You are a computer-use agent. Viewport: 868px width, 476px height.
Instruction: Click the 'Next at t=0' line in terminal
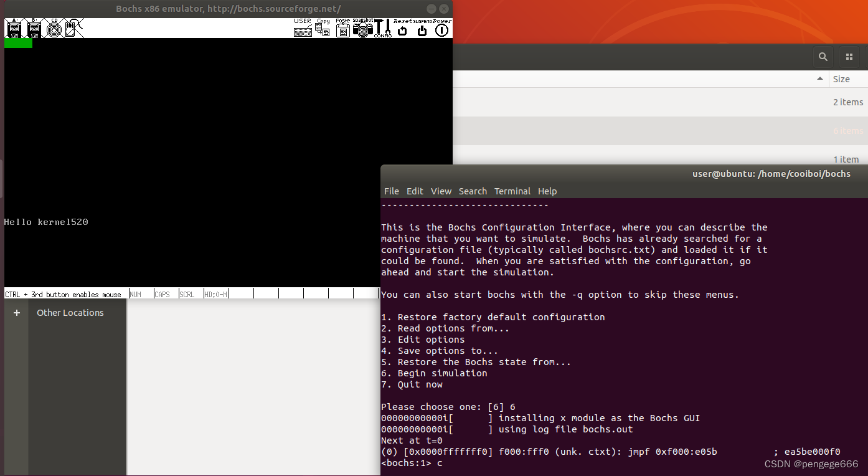(x=412, y=440)
